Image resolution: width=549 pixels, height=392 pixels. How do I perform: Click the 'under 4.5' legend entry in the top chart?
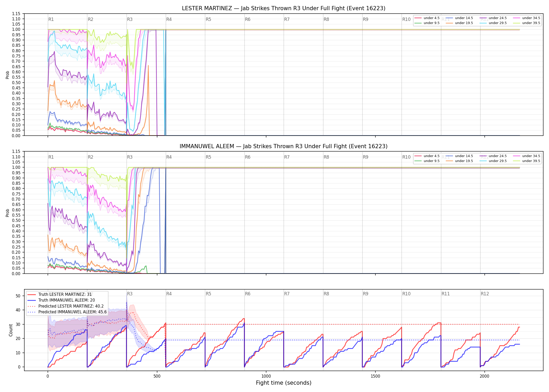pos(427,18)
